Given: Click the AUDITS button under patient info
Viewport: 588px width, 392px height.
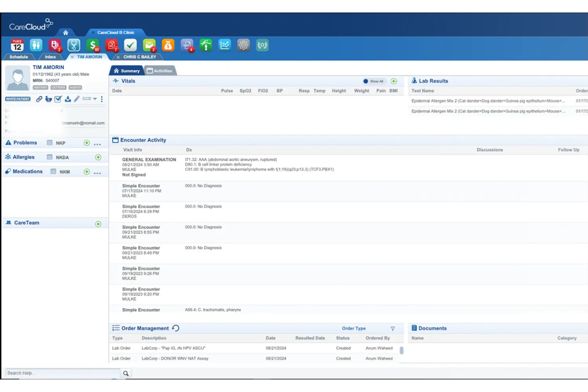Looking at the screenshot, I should tap(75, 87).
